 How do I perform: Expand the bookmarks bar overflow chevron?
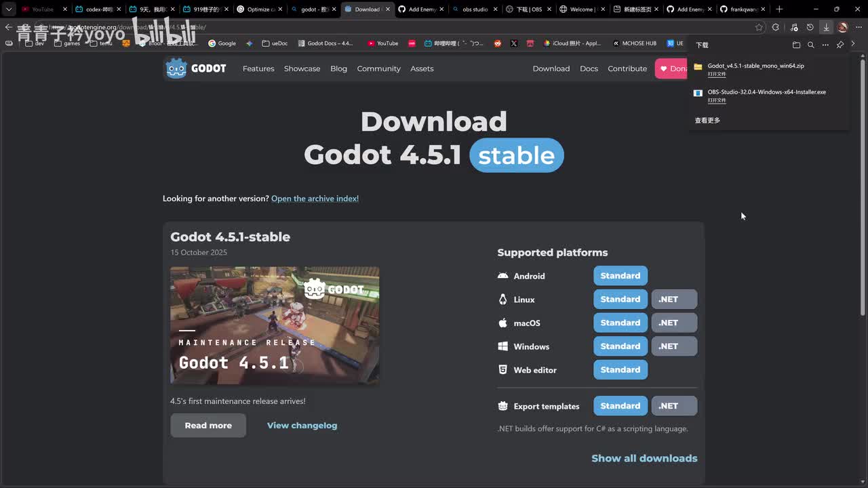pos(852,43)
